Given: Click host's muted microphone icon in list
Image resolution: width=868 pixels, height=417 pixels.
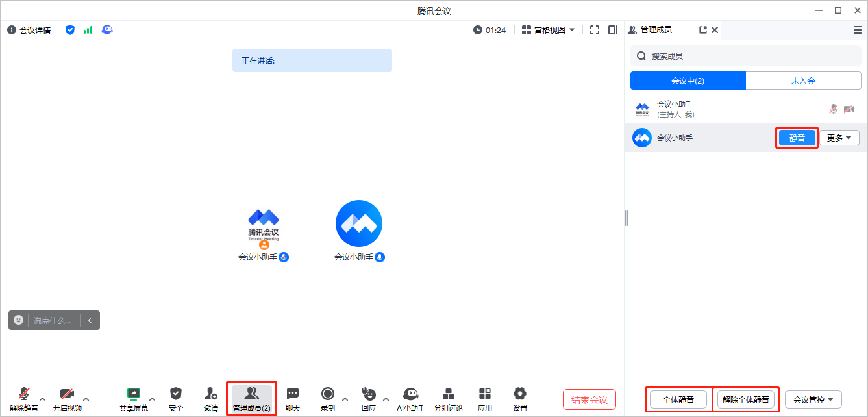Looking at the screenshot, I should pos(834,109).
